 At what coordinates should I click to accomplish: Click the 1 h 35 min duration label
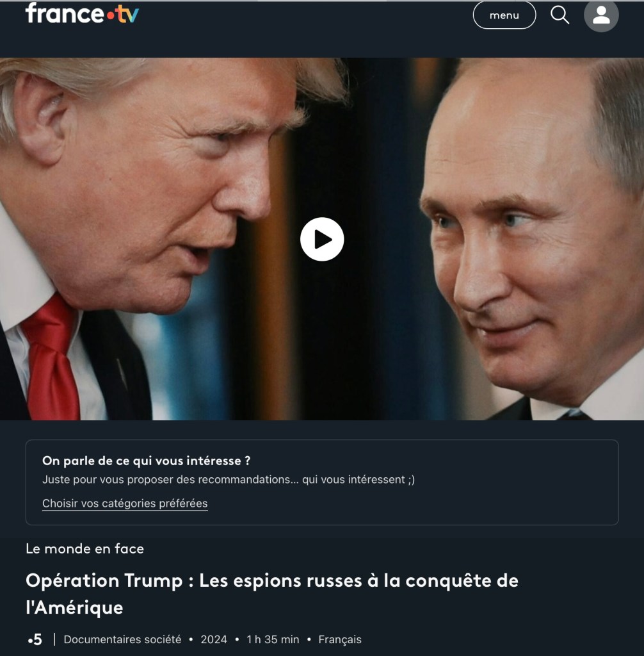273,639
